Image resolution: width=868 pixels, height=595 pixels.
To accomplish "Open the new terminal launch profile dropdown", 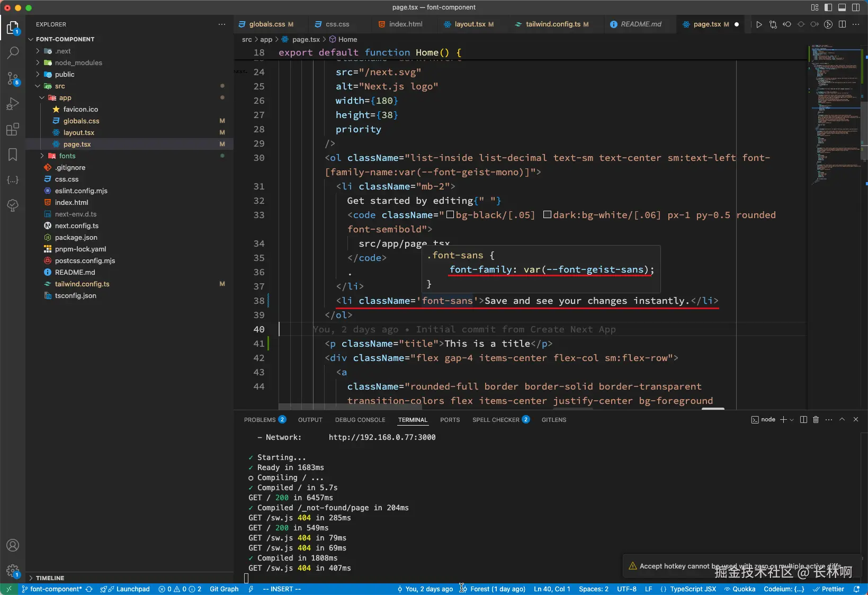I will (x=792, y=420).
